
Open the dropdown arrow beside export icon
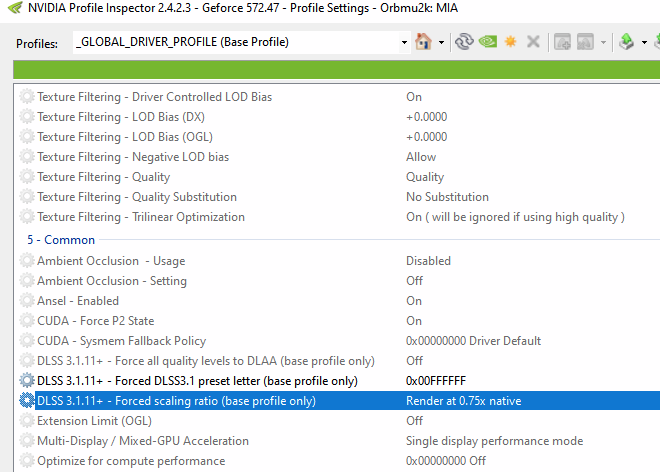click(x=644, y=42)
